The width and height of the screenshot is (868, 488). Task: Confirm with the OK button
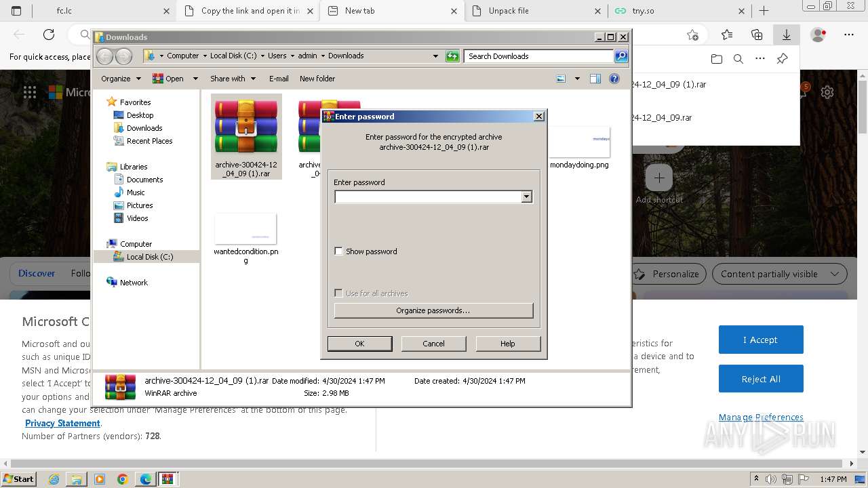pos(359,344)
